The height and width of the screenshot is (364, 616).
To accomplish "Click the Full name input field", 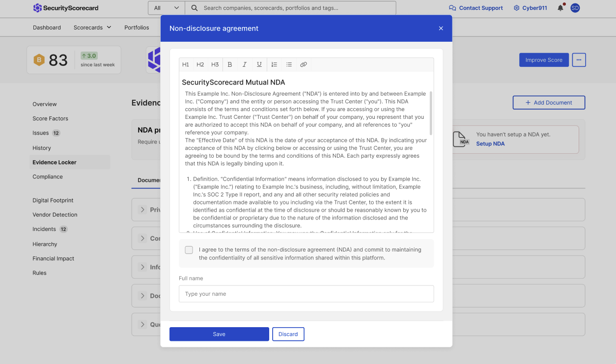I will (x=306, y=294).
